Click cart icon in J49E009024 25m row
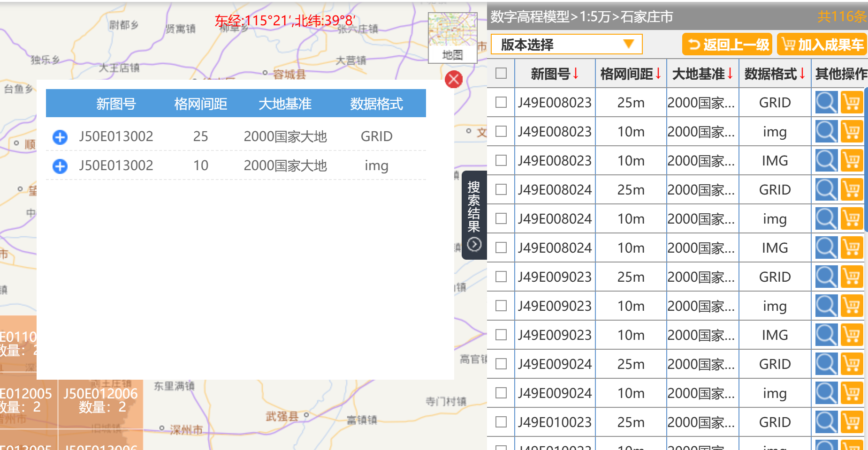 (x=851, y=364)
